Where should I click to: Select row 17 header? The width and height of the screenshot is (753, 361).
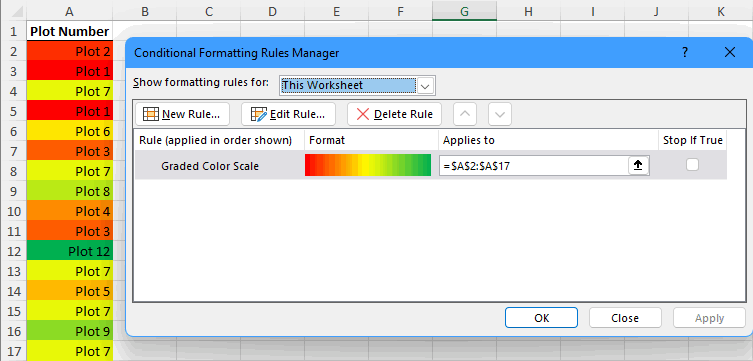pyautogui.click(x=13, y=351)
